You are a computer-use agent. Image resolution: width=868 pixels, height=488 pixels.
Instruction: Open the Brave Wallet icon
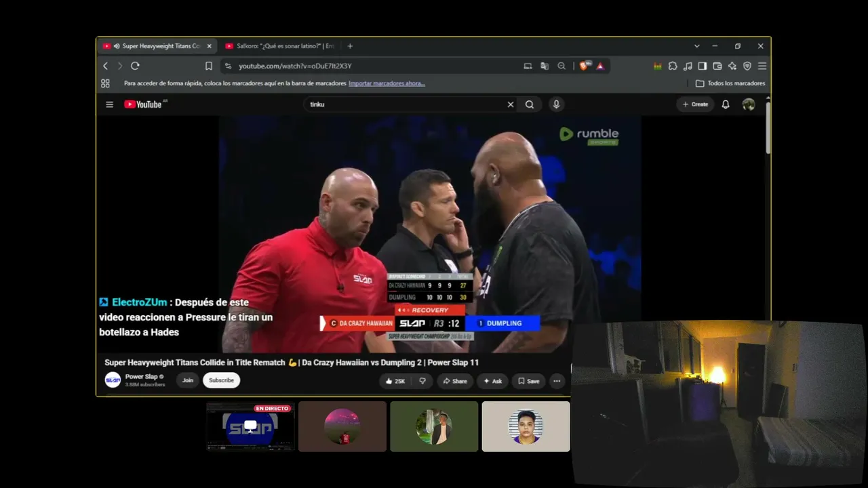pyautogui.click(x=717, y=66)
